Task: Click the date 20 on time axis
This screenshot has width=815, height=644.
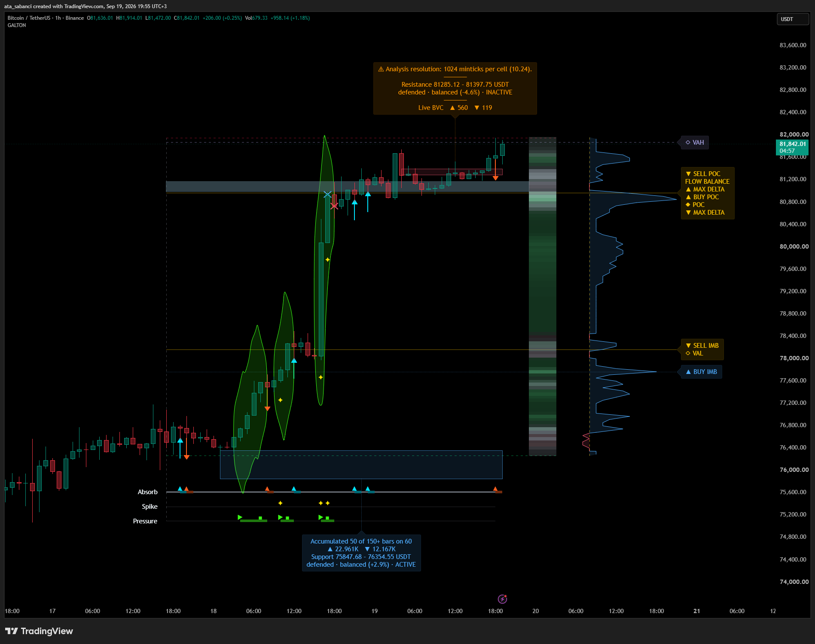Action: coord(535,611)
